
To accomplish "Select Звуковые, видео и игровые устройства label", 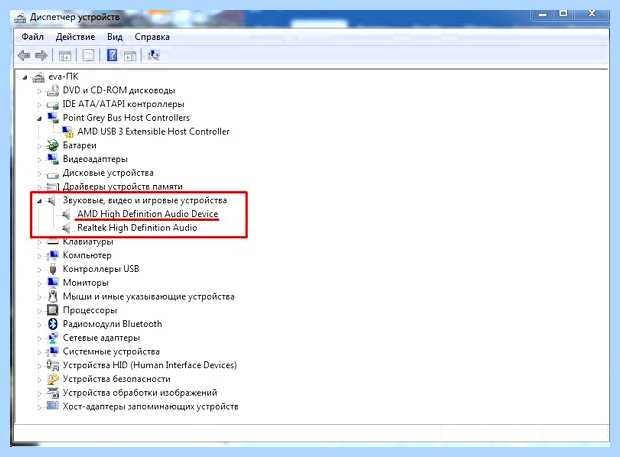I will [x=145, y=200].
